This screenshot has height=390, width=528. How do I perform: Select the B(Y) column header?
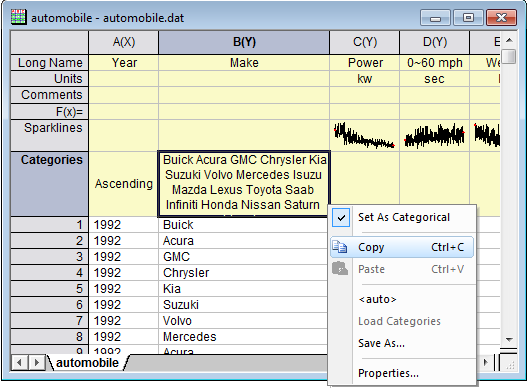tap(244, 42)
